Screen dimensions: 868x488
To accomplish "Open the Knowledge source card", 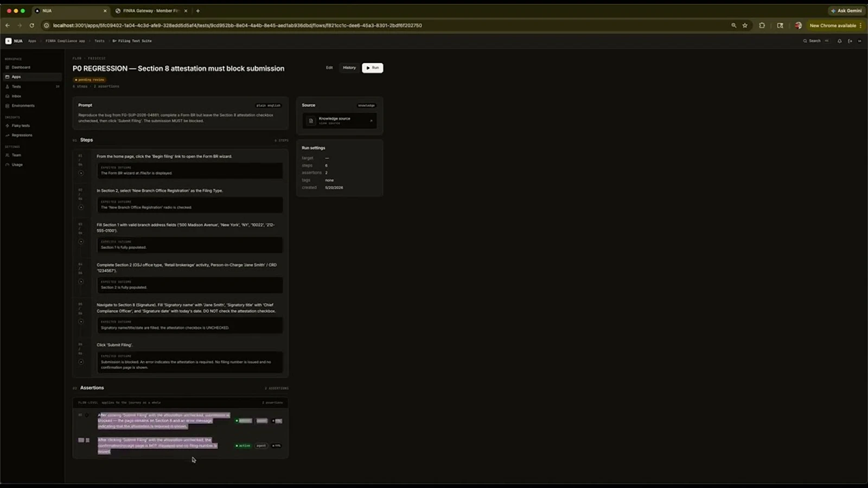I will pyautogui.click(x=340, y=120).
